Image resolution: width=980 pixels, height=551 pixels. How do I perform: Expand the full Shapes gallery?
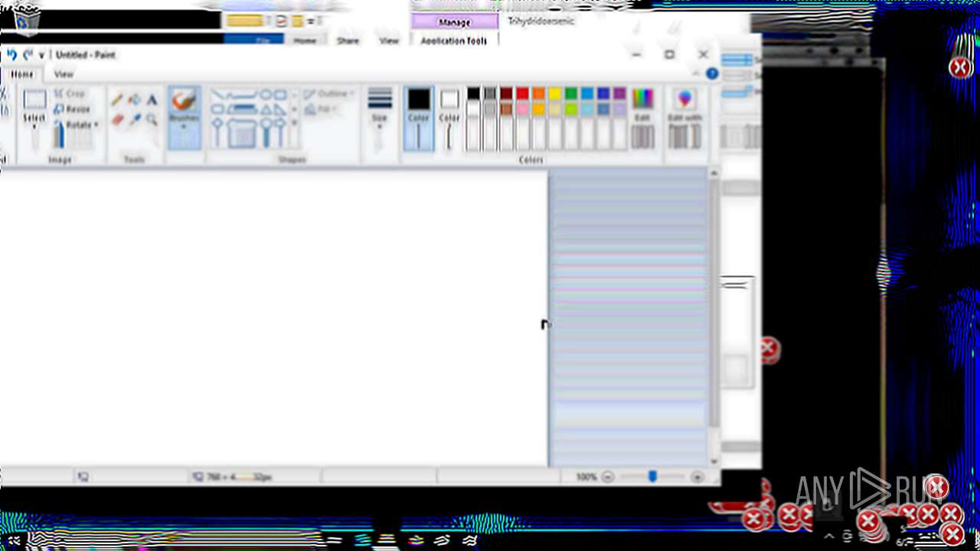295,124
